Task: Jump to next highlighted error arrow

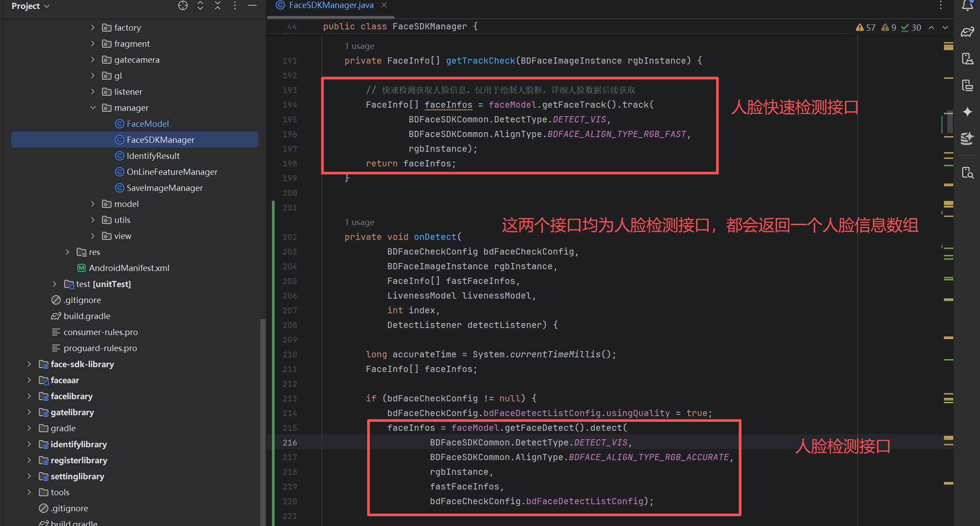Action: coord(945,28)
